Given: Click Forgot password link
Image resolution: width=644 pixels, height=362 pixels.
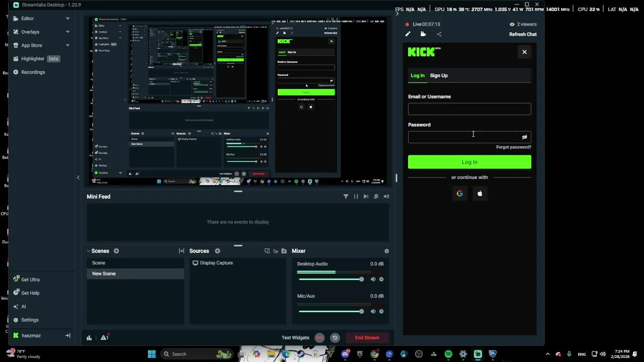Looking at the screenshot, I should click(x=514, y=147).
